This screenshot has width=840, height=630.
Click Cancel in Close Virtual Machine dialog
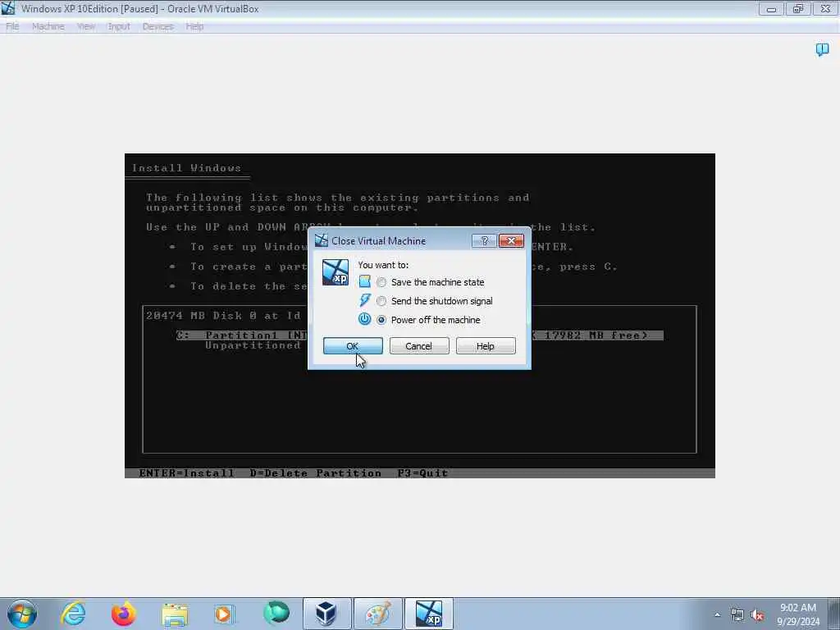tap(419, 346)
